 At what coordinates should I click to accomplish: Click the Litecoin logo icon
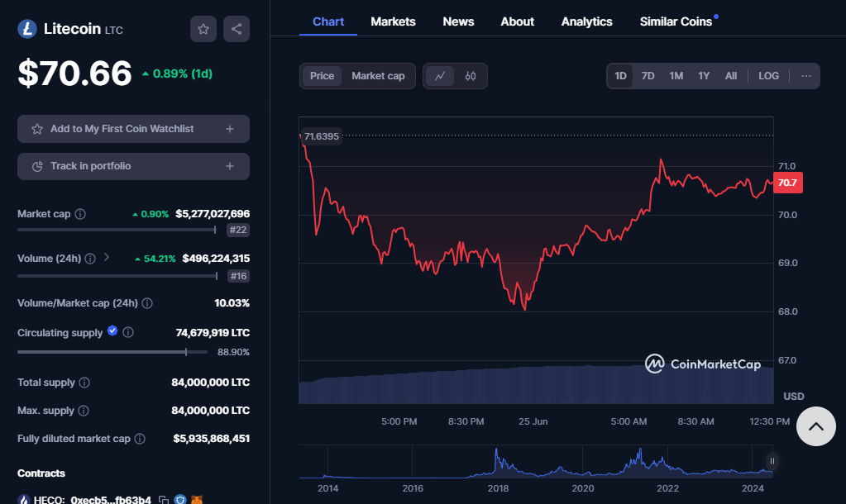(x=27, y=29)
